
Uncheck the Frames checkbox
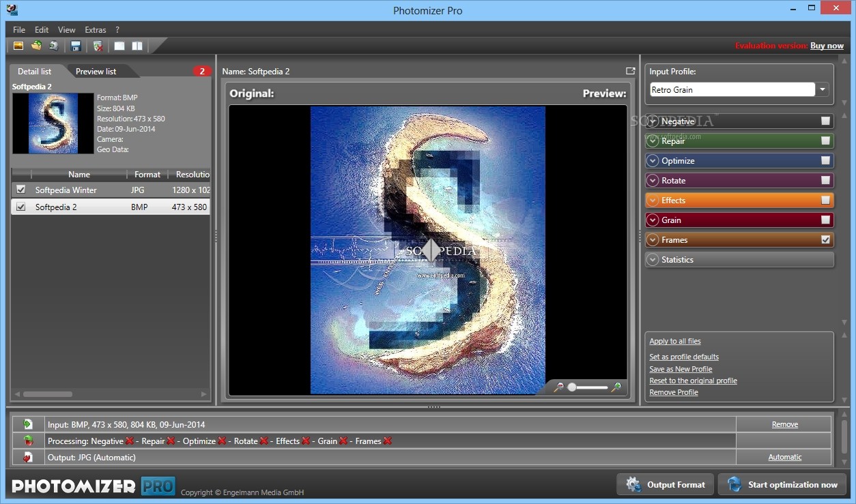point(826,240)
